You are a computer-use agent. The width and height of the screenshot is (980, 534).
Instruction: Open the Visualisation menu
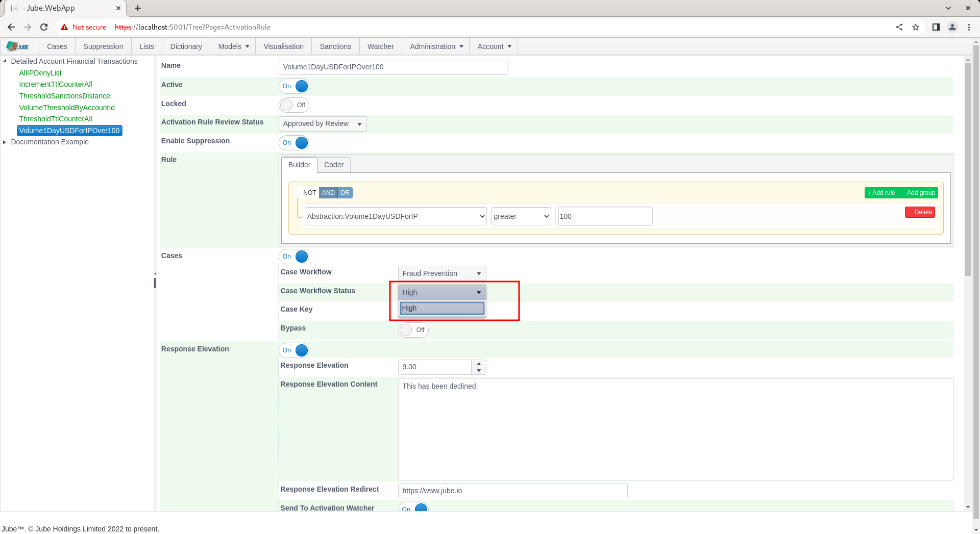pos(284,46)
